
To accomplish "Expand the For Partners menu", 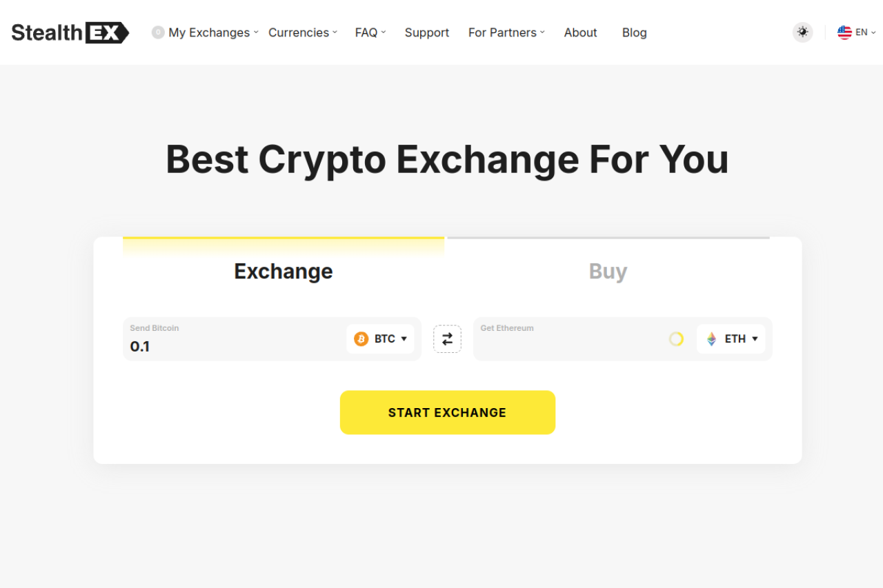I will coord(506,32).
